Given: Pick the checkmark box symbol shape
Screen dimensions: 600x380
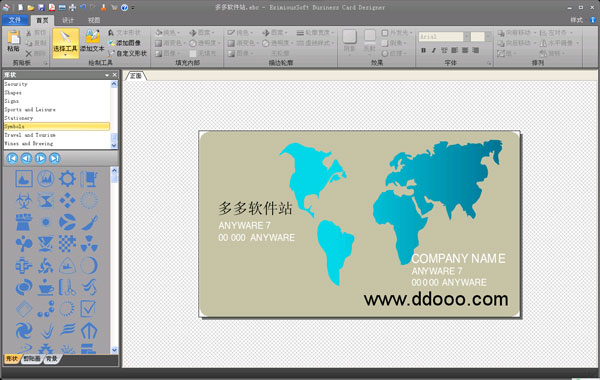Looking at the screenshot, I should [x=89, y=308].
